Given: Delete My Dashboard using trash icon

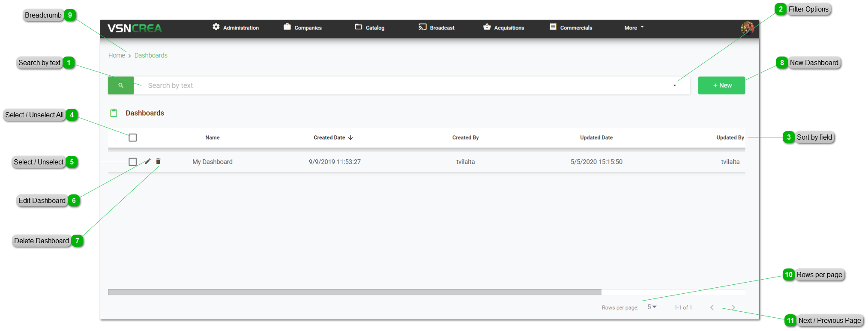Looking at the screenshot, I should pos(158,161).
